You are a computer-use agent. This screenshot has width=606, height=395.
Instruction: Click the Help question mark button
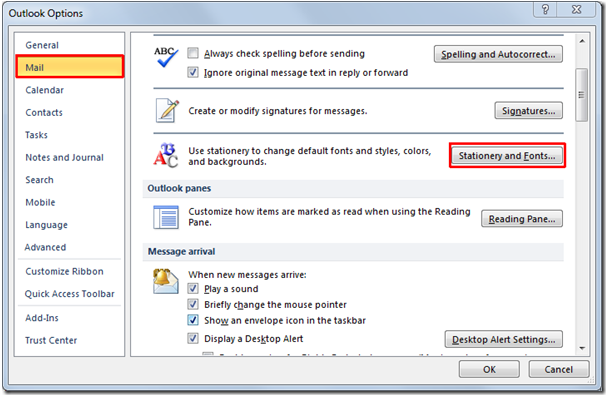(x=545, y=9)
